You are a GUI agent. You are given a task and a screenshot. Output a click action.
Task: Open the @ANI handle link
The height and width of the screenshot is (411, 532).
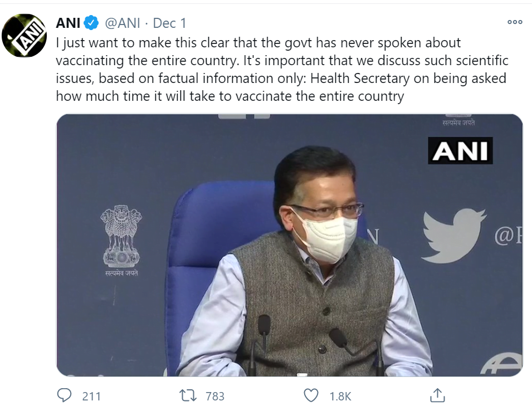coord(123,23)
